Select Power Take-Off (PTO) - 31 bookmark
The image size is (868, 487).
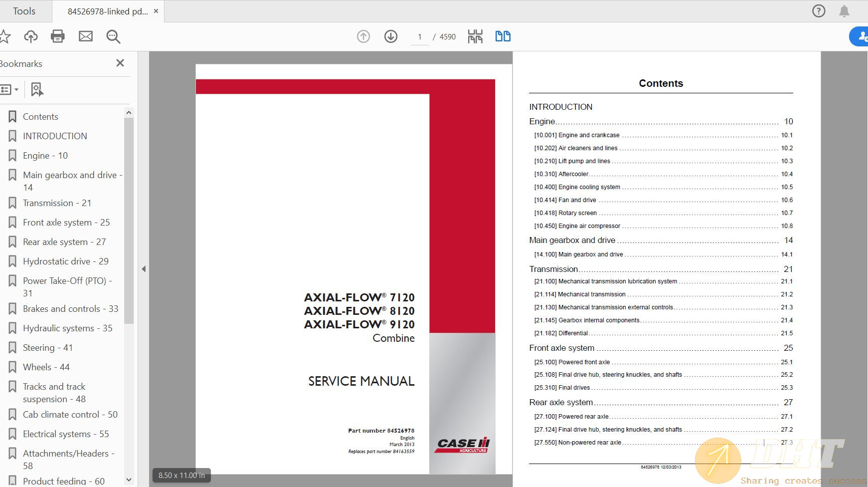67,287
